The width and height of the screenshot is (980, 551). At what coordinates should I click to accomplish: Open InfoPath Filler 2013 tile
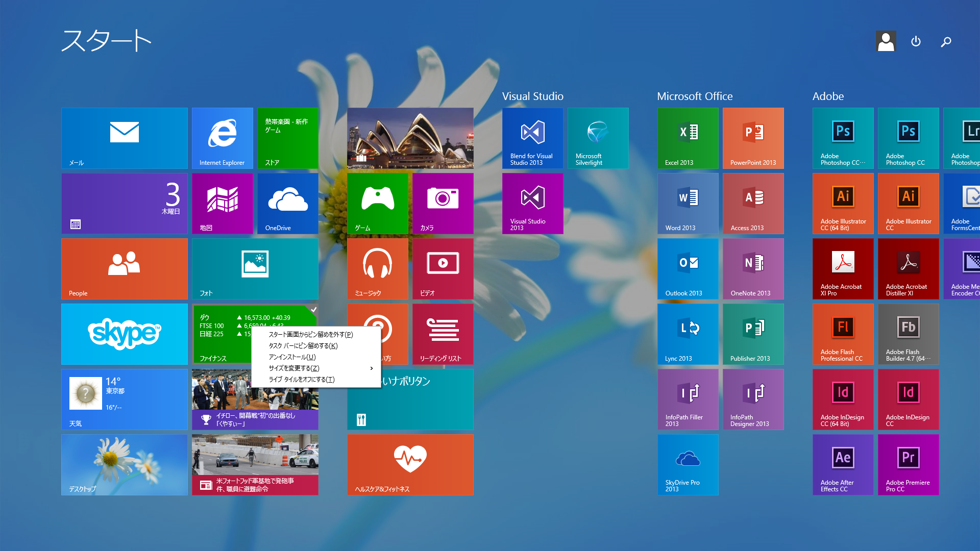pyautogui.click(x=688, y=399)
